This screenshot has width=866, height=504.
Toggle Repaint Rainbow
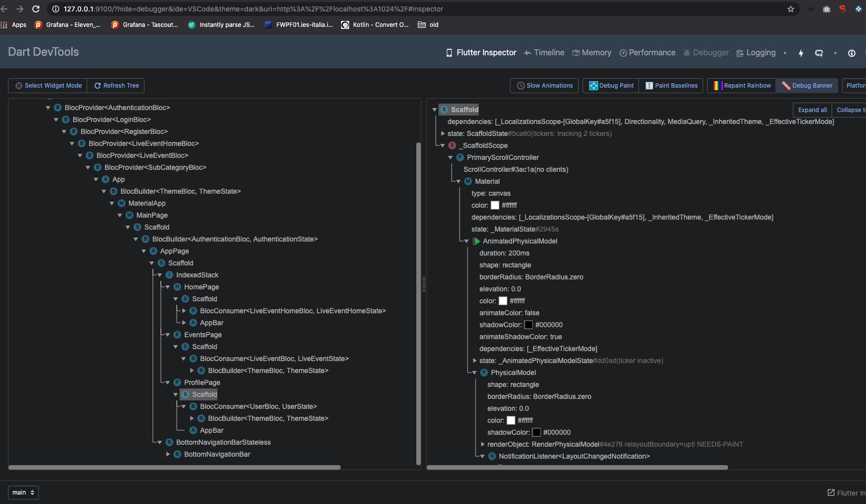[742, 86]
